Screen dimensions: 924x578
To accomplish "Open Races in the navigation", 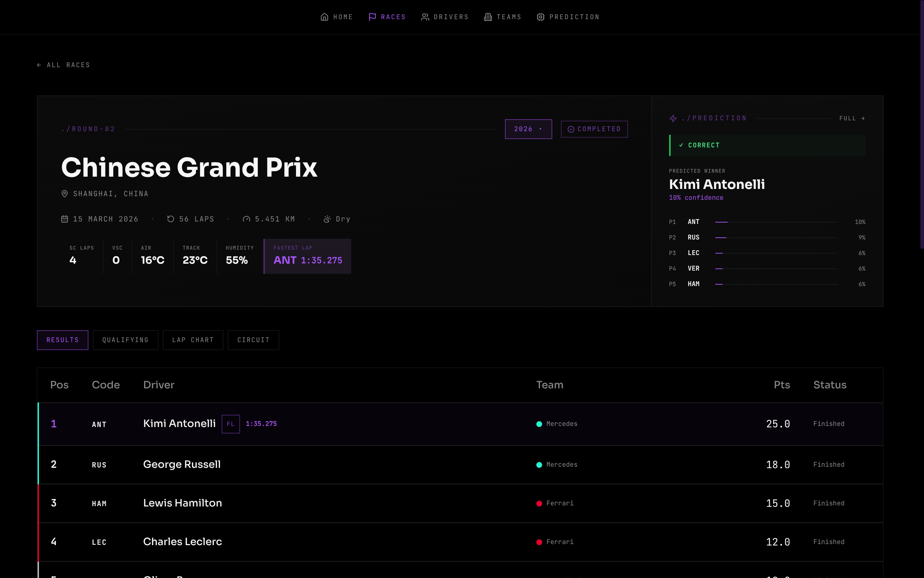I will (387, 17).
